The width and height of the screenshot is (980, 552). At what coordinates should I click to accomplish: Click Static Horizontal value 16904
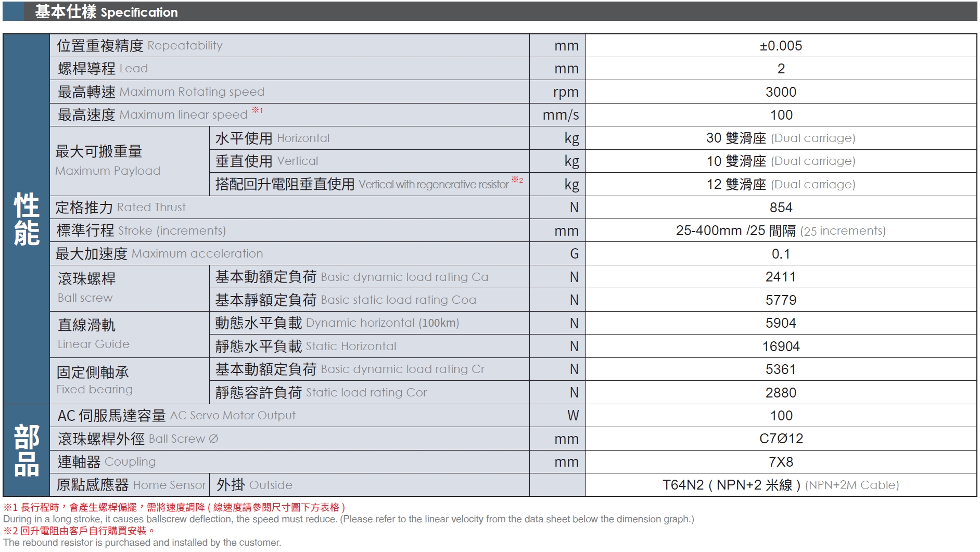click(x=780, y=346)
